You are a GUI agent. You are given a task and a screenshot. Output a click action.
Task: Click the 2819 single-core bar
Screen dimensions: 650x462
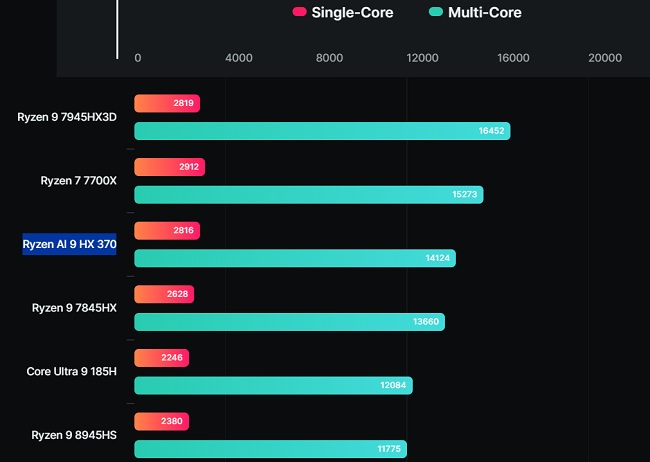click(167, 103)
